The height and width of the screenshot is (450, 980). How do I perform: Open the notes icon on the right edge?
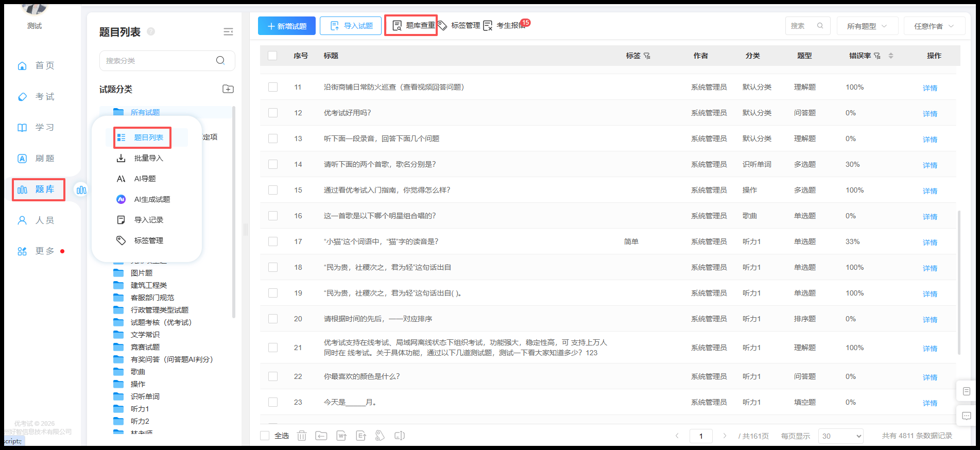click(x=967, y=391)
